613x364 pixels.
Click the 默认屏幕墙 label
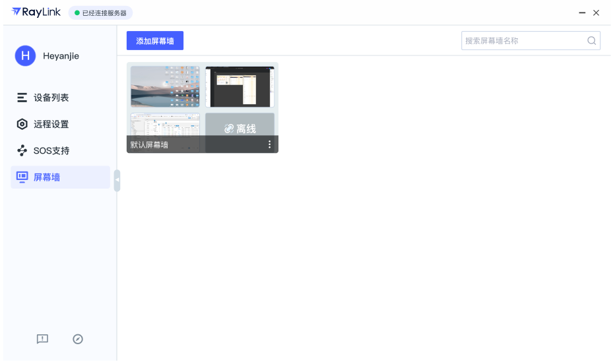coord(149,145)
